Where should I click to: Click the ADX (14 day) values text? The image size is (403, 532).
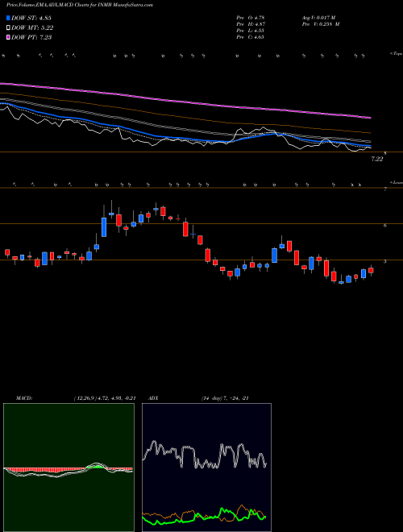pyautogui.click(x=225, y=398)
